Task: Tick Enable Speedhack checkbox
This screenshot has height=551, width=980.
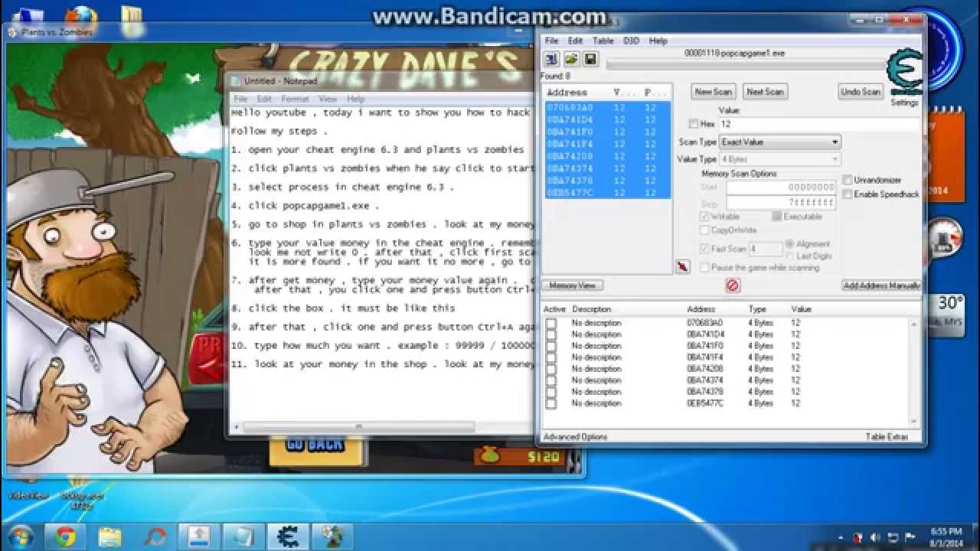Action: [x=848, y=194]
